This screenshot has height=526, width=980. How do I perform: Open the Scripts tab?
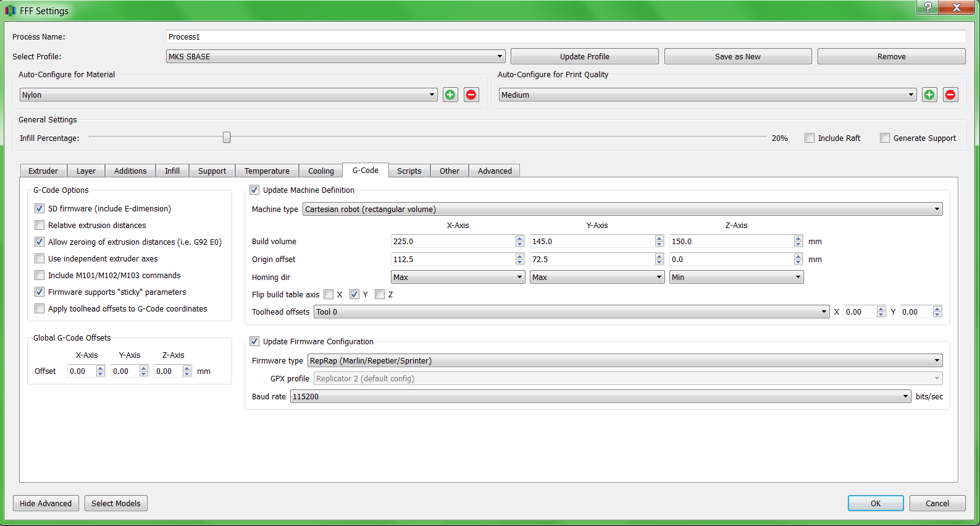pos(409,171)
